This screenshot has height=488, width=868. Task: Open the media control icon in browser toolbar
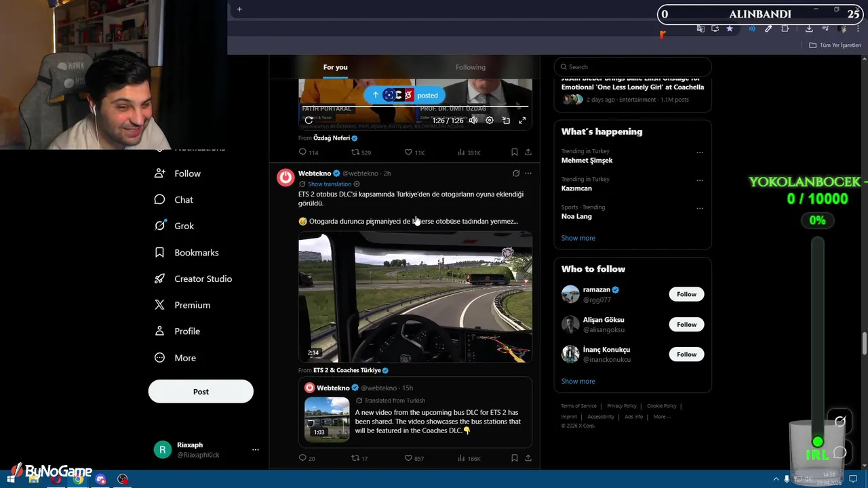tap(825, 28)
